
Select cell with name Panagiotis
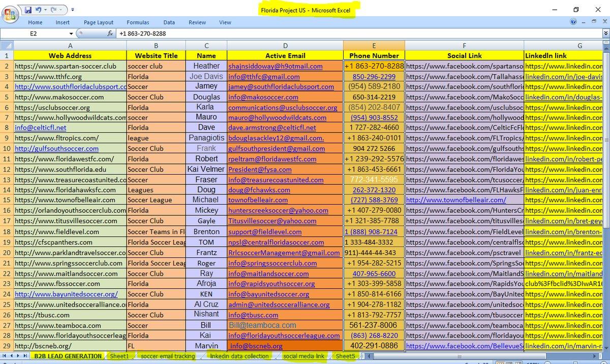pyautogui.click(x=206, y=138)
